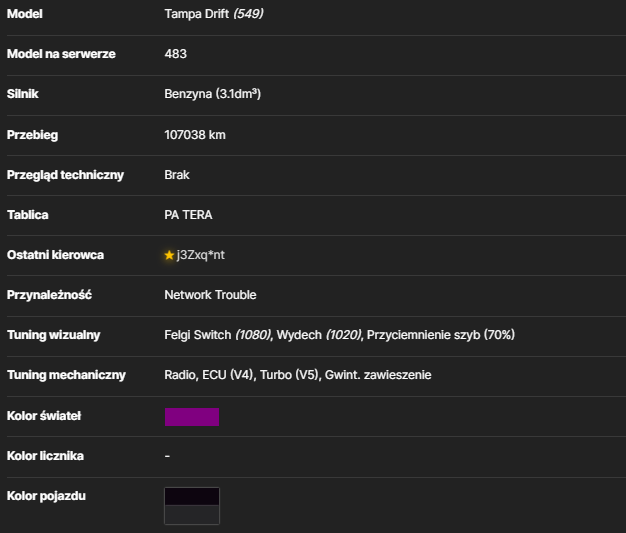Screen dimensions: 626x533
Task: Click the Przebieg row label
Action: click(x=32, y=135)
